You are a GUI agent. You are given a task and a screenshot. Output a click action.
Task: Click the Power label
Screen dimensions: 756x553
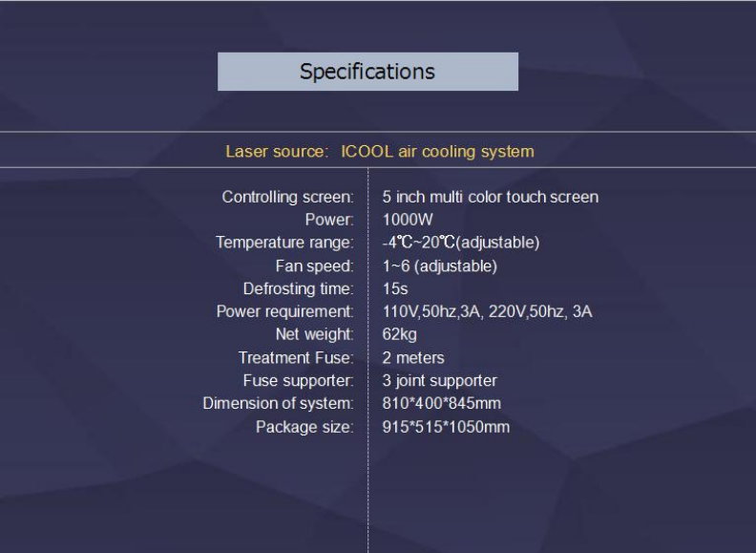[x=329, y=220]
